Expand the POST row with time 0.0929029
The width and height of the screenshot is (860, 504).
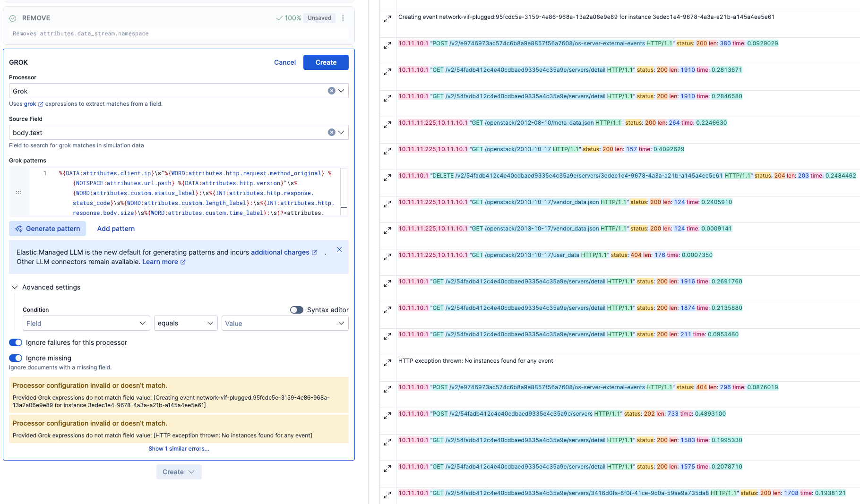(x=387, y=45)
